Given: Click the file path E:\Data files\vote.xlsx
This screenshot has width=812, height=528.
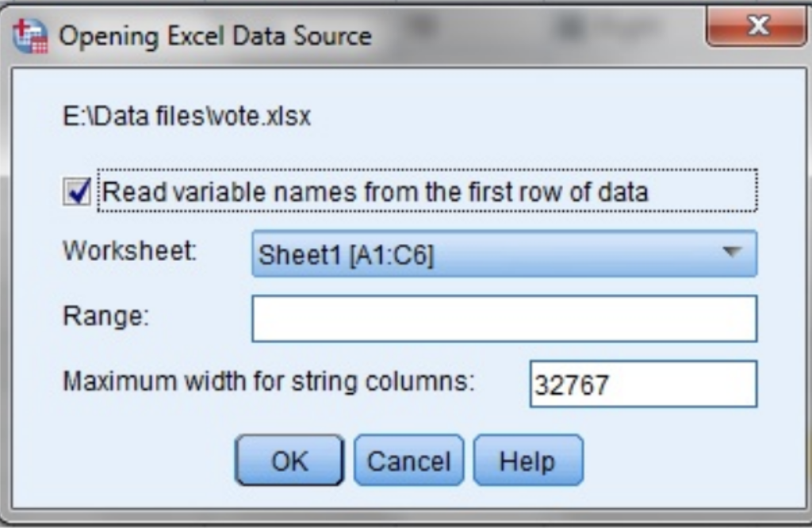Looking at the screenshot, I should [187, 117].
